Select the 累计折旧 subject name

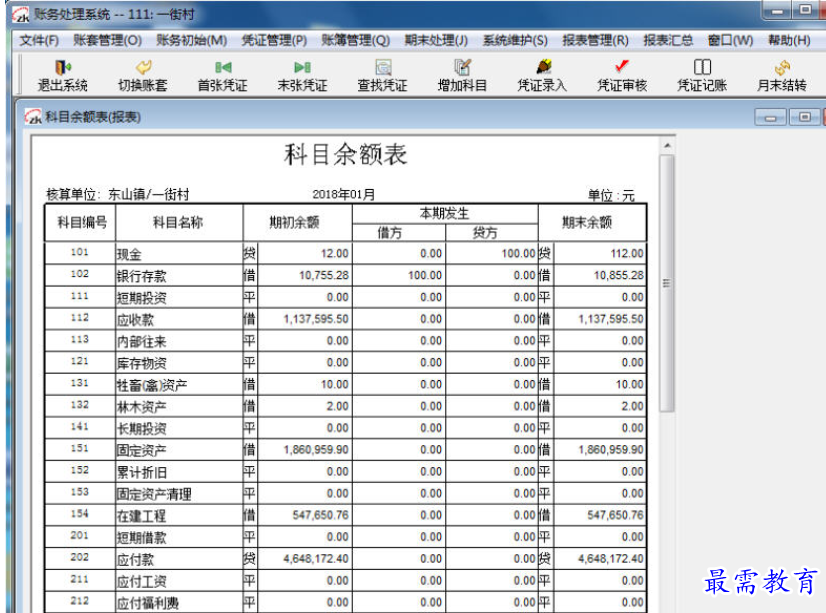pyautogui.click(x=142, y=472)
